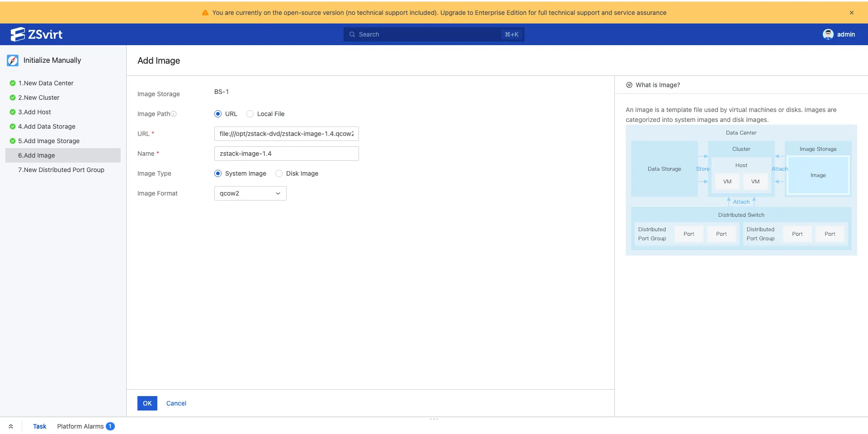Click the What is Image help icon
The image size is (868, 434).
629,85
